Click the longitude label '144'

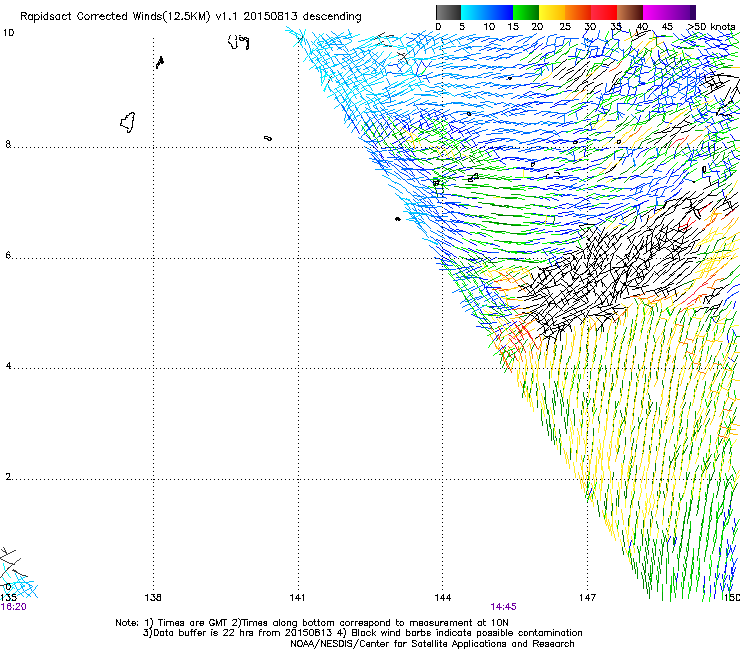pyautogui.click(x=443, y=598)
